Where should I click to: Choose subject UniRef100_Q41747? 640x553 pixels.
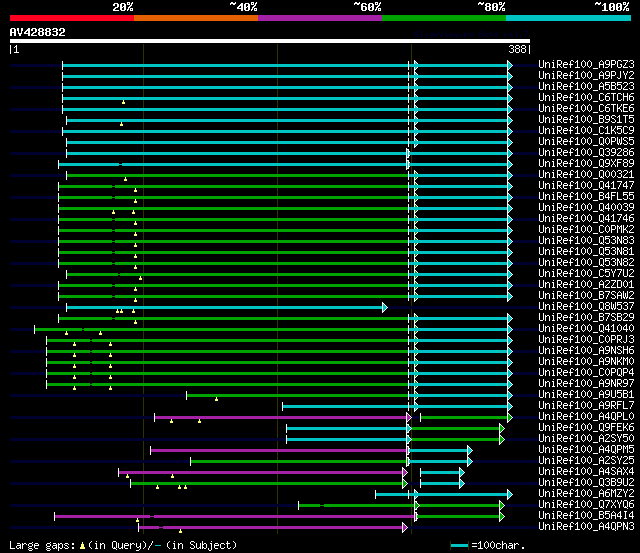(x=586, y=186)
